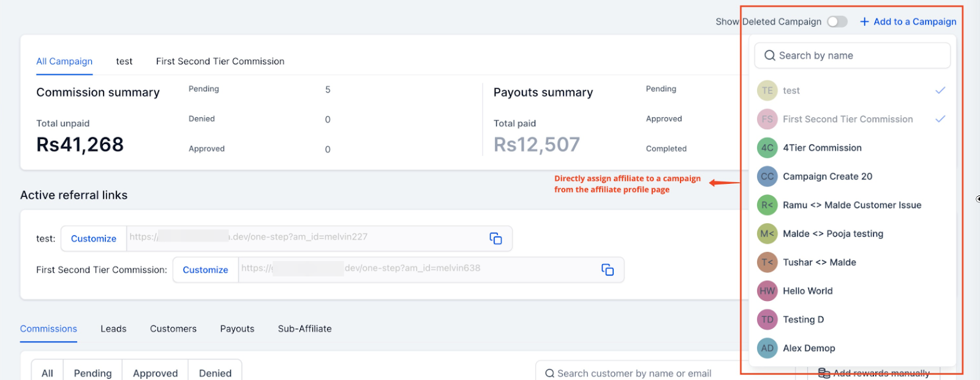
Task: Click the CC avatar for Campaign Create 20
Action: coord(767,177)
